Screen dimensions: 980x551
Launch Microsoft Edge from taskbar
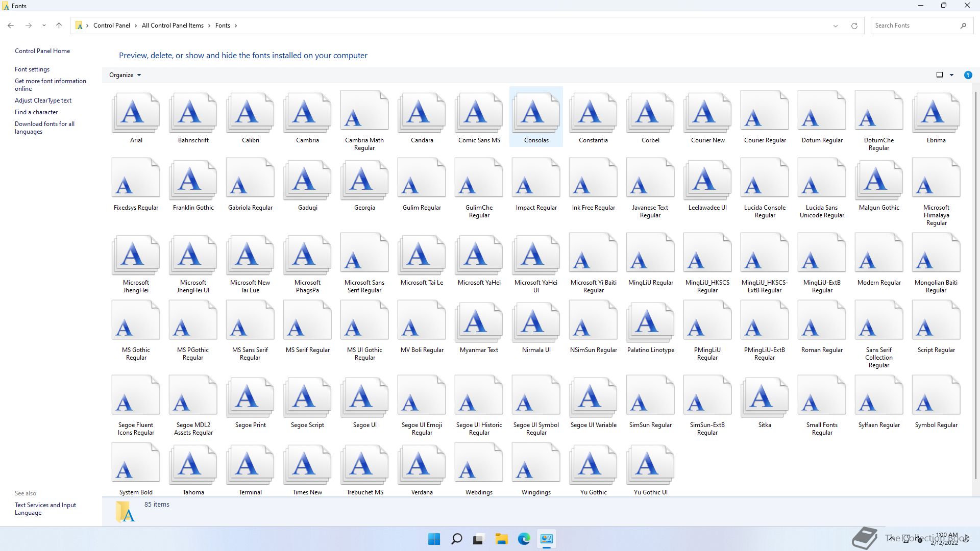[524, 539]
